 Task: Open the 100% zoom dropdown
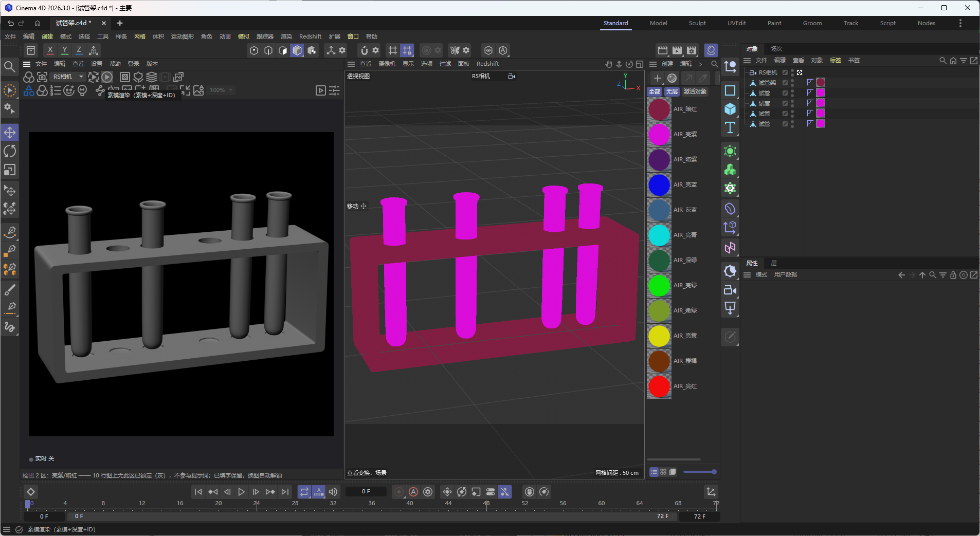(x=222, y=90)
